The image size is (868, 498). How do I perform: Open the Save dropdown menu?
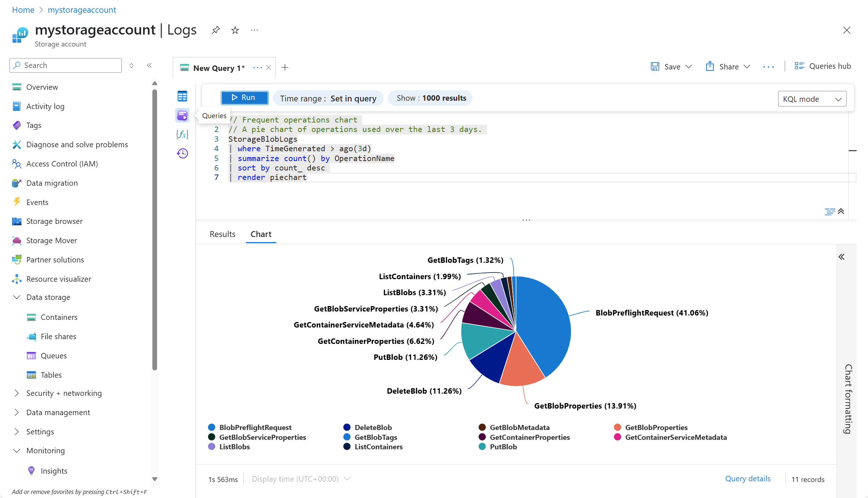pyautogui.click(x=688, y=67)
